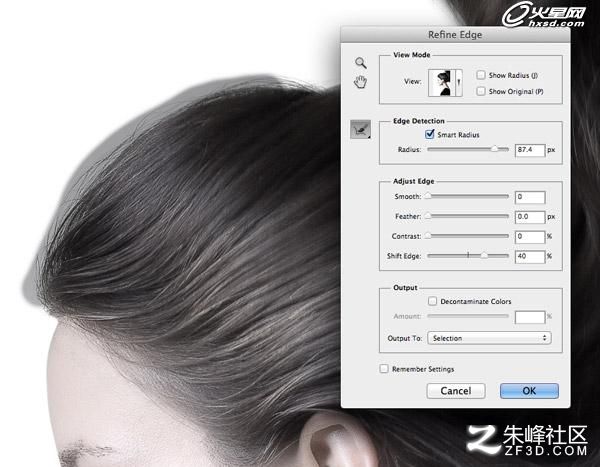
Task: Select the Hand tool icon
Action: 360,82
